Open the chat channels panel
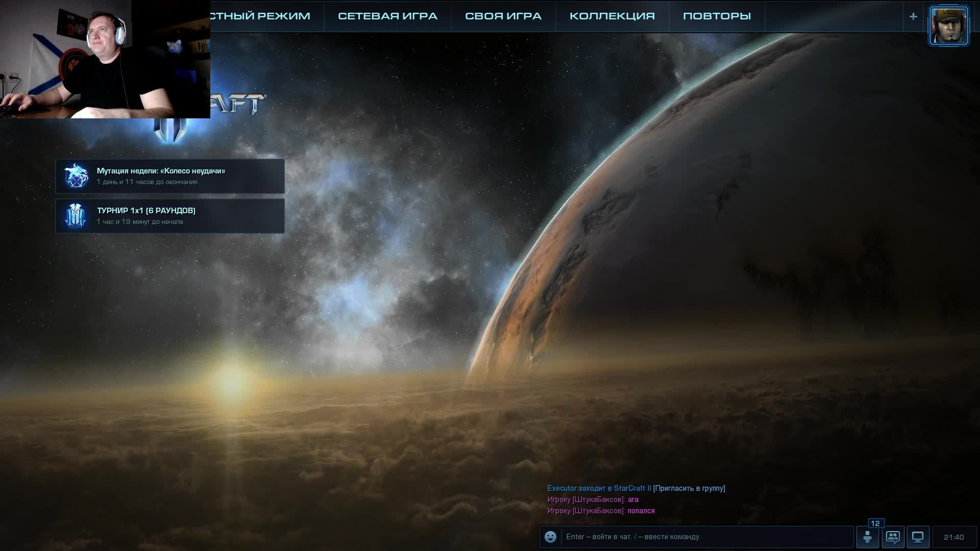The width and height of the screenshot is (980, 551). point(893,537)
